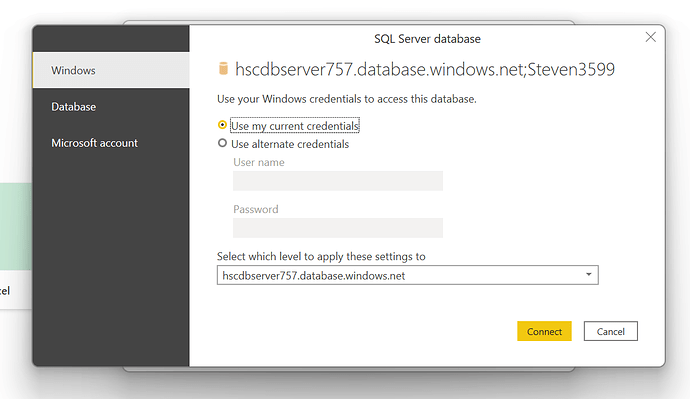Focus the User name input field
This screenshot has width=690, height=399.
click(338, 181)
